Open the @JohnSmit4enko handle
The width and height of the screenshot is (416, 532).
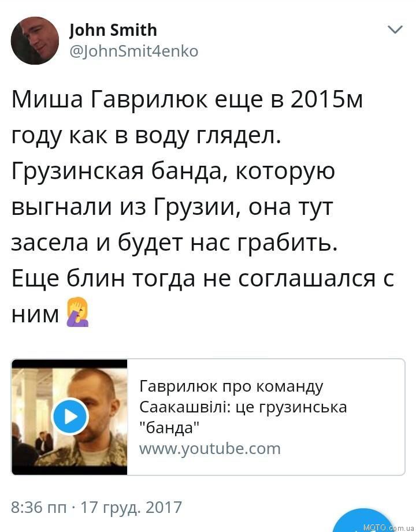click(133, 51)
